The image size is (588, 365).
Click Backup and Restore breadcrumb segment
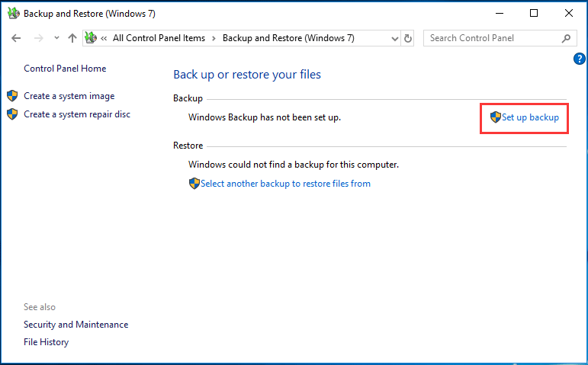[288, 38]
